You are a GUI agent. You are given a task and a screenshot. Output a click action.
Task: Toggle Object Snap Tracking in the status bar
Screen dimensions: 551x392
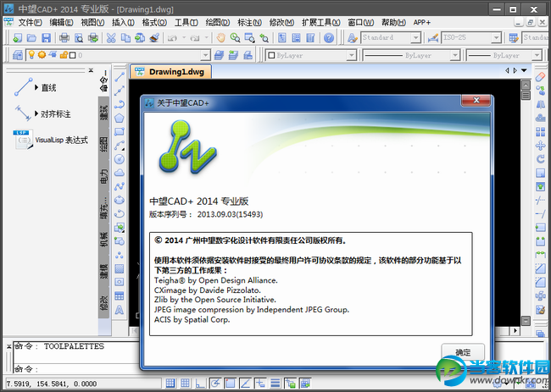pyautogui.click(x=245, y=384)
